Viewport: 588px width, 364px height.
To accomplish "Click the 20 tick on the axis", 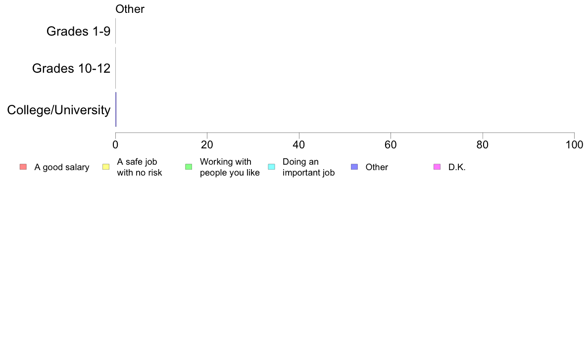I will [207, 145].
